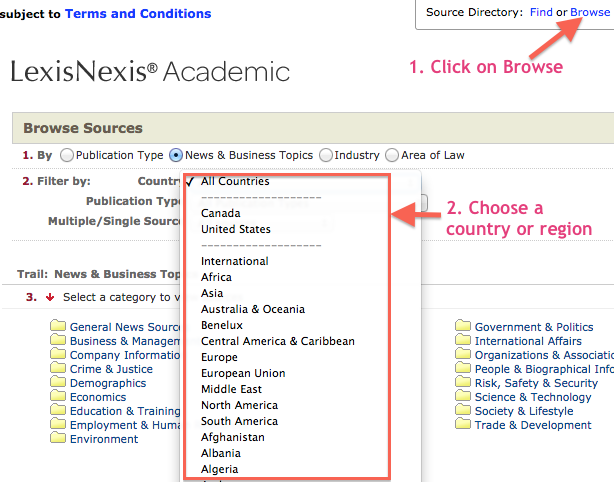
Task: Click the Trade & Development folder icon
Action: point(463,424)
